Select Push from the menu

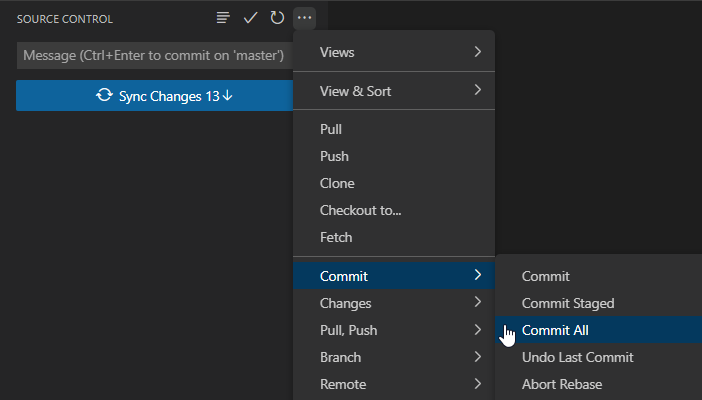point(334,156)
